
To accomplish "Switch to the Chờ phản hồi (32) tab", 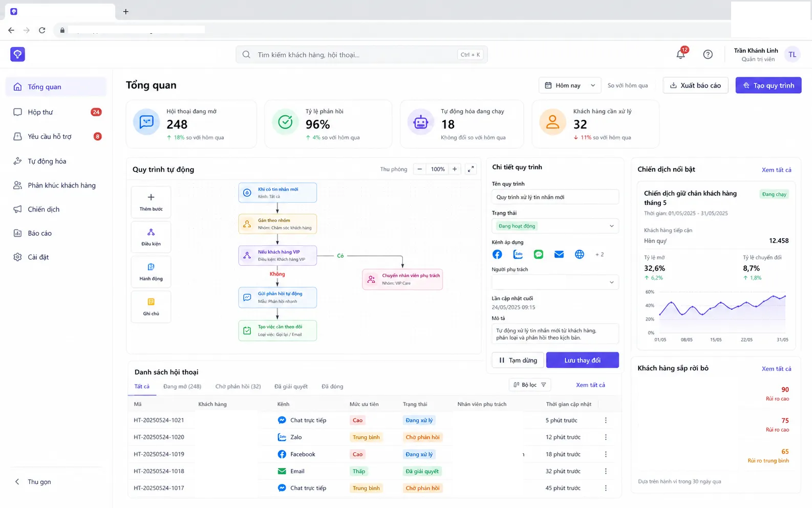I will [x=238, y=387].
